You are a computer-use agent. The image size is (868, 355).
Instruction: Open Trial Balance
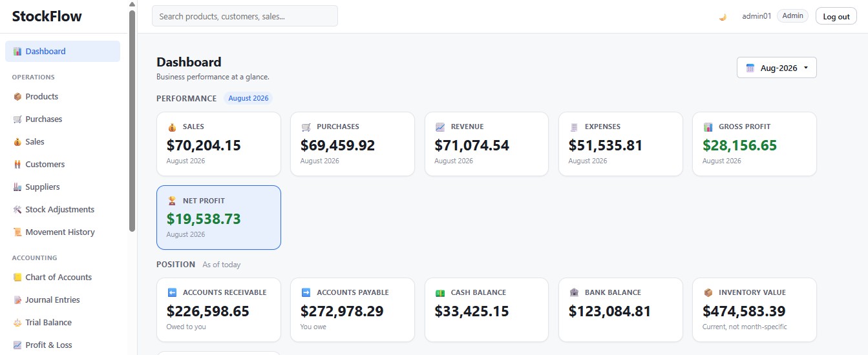click(63, 323)
